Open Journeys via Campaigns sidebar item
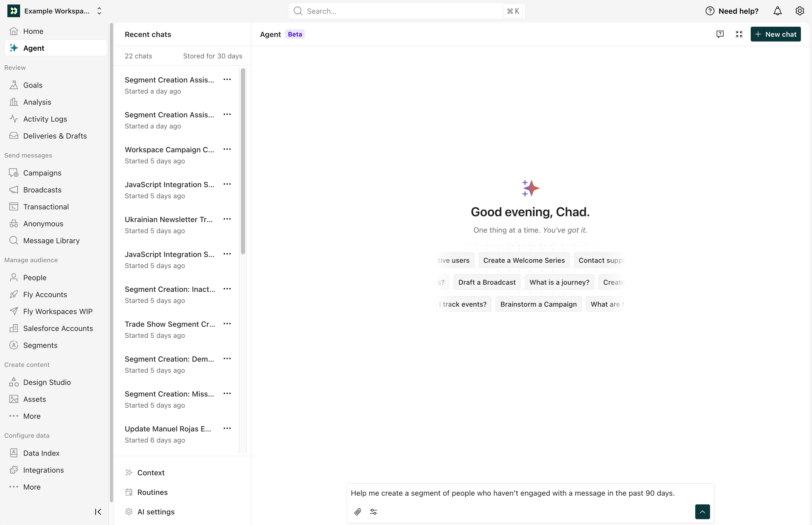This screenshot has width=812, height=525. pyautogui.click(x=42, y=173)
